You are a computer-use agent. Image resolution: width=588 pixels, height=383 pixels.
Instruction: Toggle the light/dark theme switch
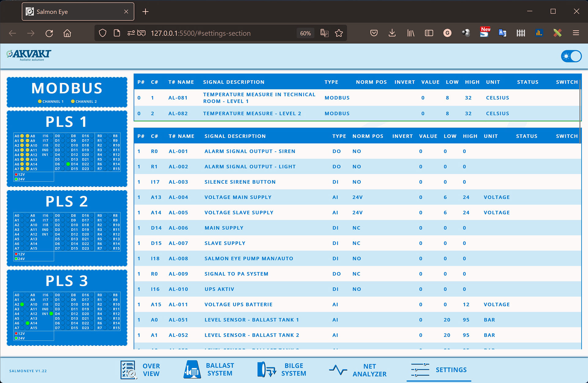[571, 56]
